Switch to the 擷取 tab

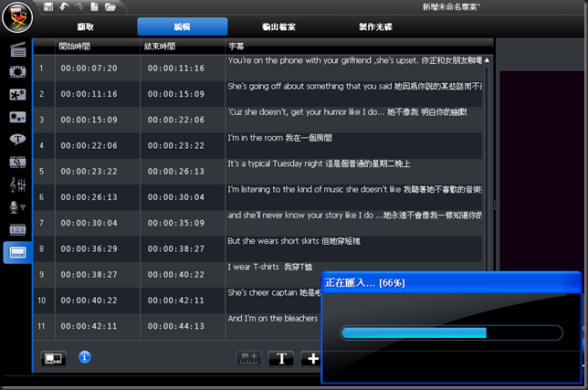86,26
